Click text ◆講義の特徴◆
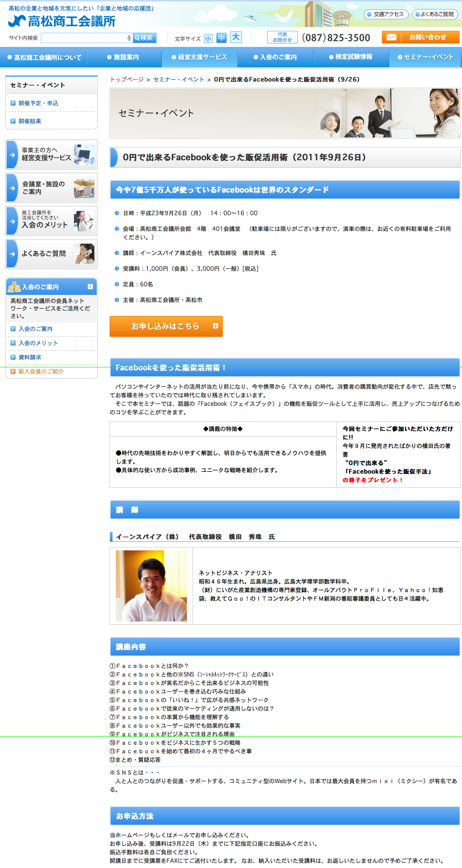This screenshot has height=868, width=462. 223,429
